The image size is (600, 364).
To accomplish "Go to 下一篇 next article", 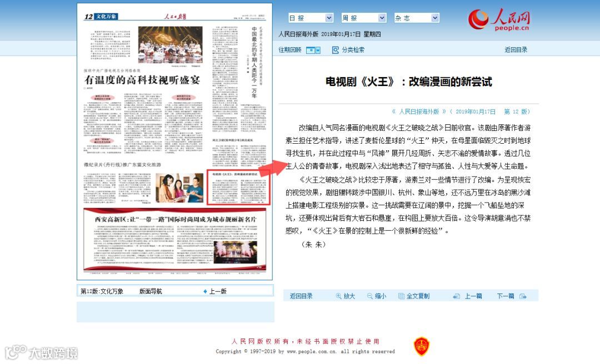I will [x=506, y=296].
